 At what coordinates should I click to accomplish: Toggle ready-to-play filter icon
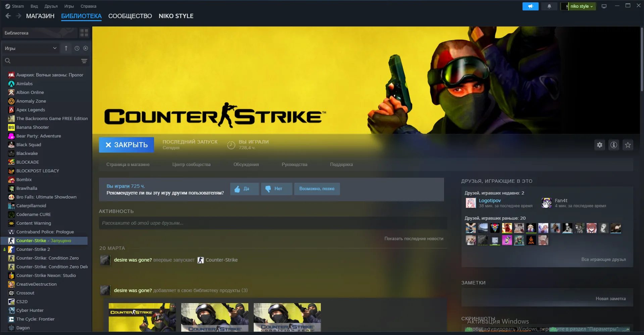pyautogui.click(x=86, y=48)
